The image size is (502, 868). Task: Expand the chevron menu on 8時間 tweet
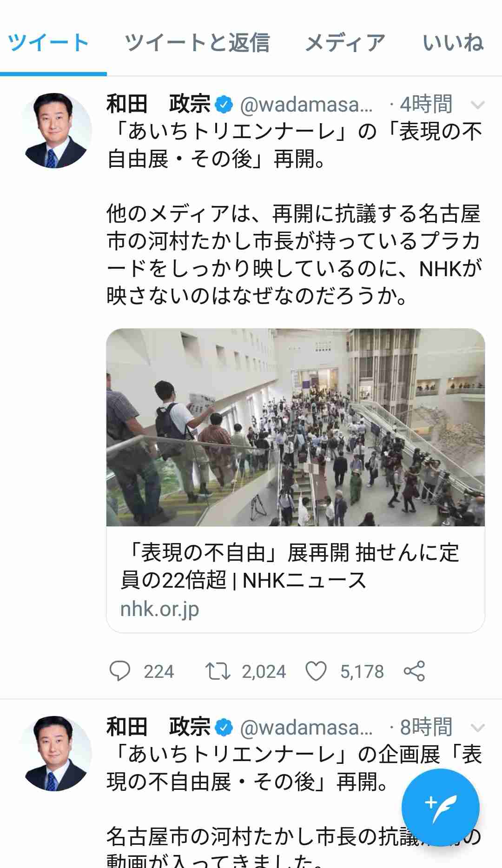(x=478, y=728)
